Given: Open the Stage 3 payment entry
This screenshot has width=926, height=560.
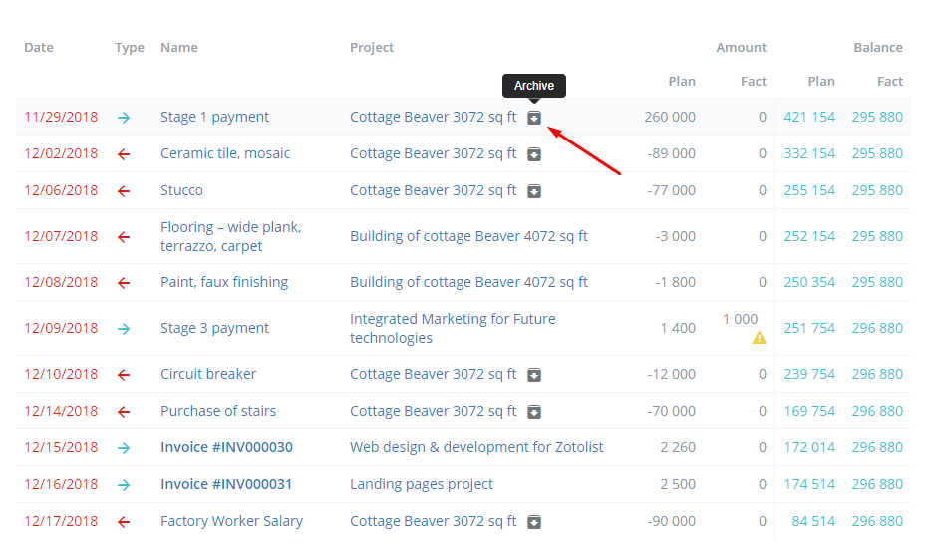Looking at the screenshot, I should [214, 328].
